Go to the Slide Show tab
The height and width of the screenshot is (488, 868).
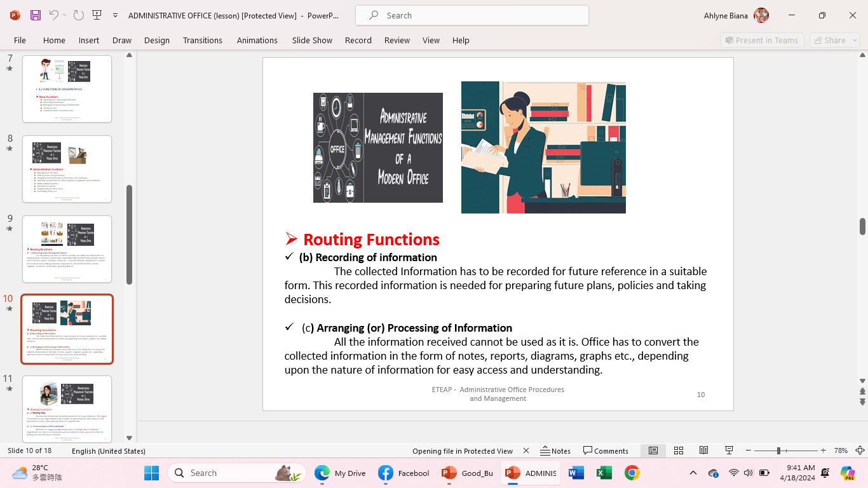pos(312,40)
